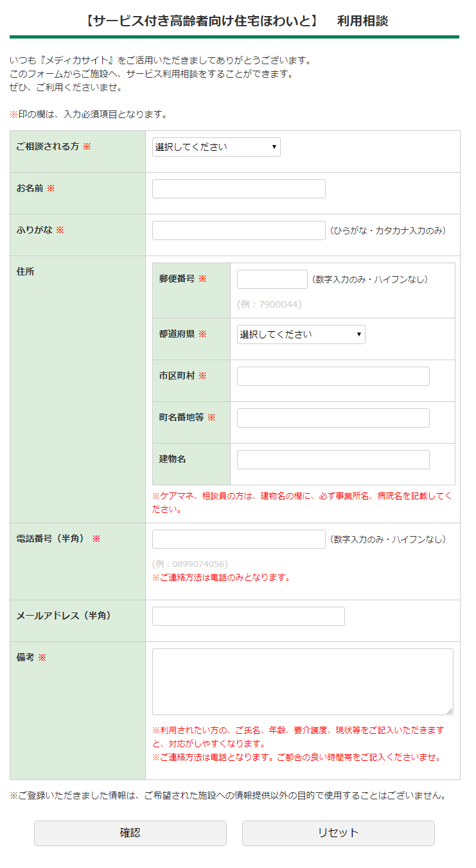Select the メールアドレス email input
The height and width of the screenshot is (868, 476).
(248, 616)
